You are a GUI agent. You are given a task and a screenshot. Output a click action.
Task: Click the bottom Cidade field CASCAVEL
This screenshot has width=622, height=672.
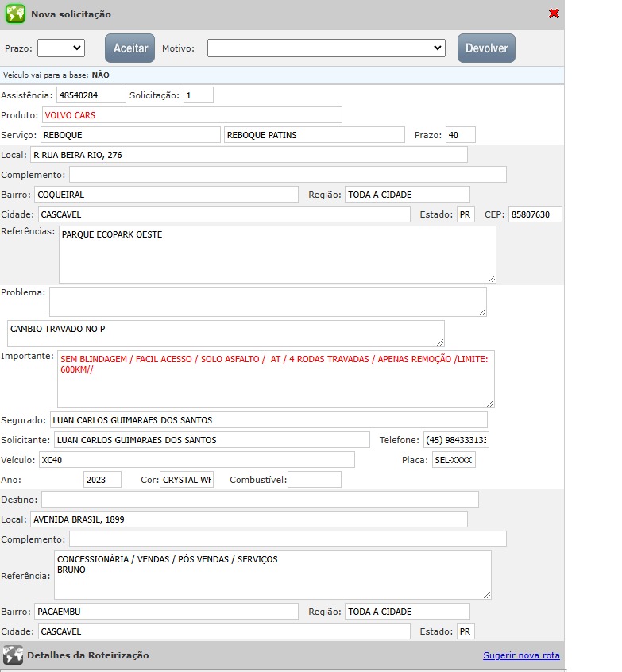[x=224, y=631]
